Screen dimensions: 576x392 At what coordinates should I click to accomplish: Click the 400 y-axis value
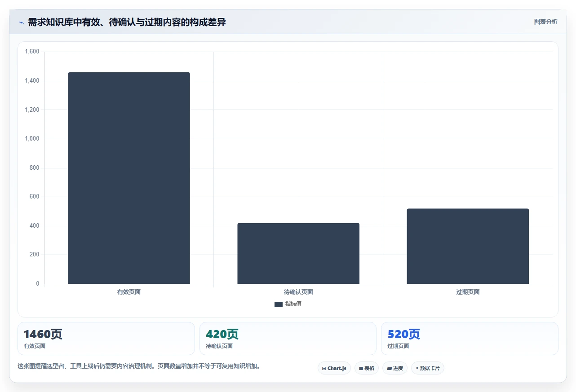(35, 226)
